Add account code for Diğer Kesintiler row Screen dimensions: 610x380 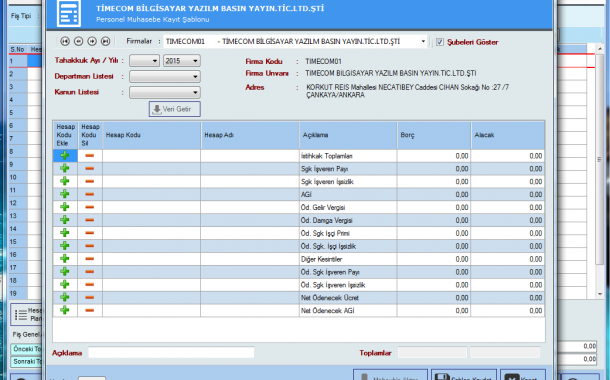pos(65,259)
